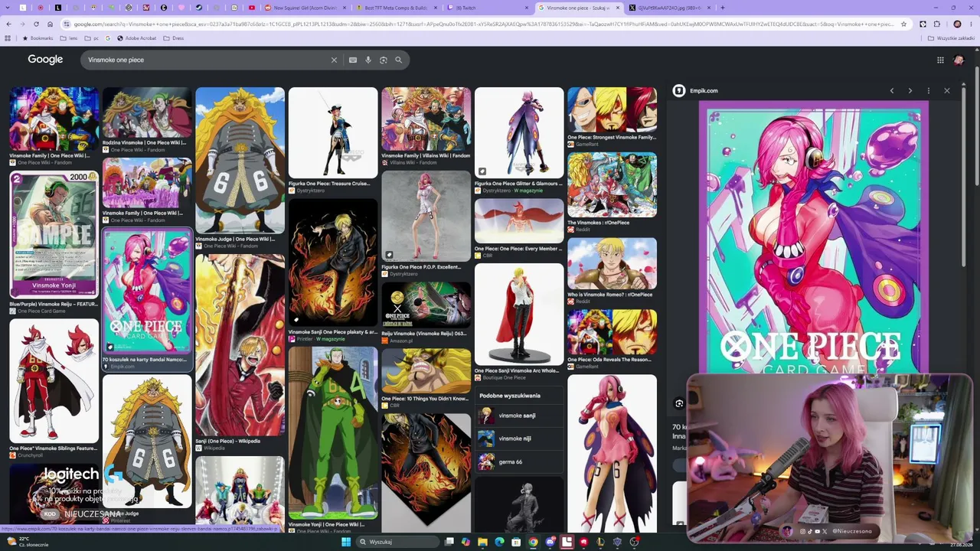Start a voice search with the microphone

click(x=368, y=60)
